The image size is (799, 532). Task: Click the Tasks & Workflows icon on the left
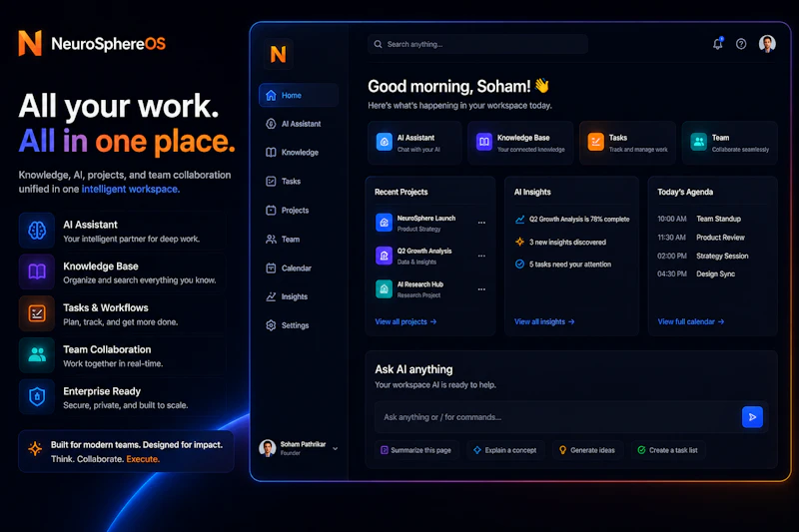click(x=37, y=313)
